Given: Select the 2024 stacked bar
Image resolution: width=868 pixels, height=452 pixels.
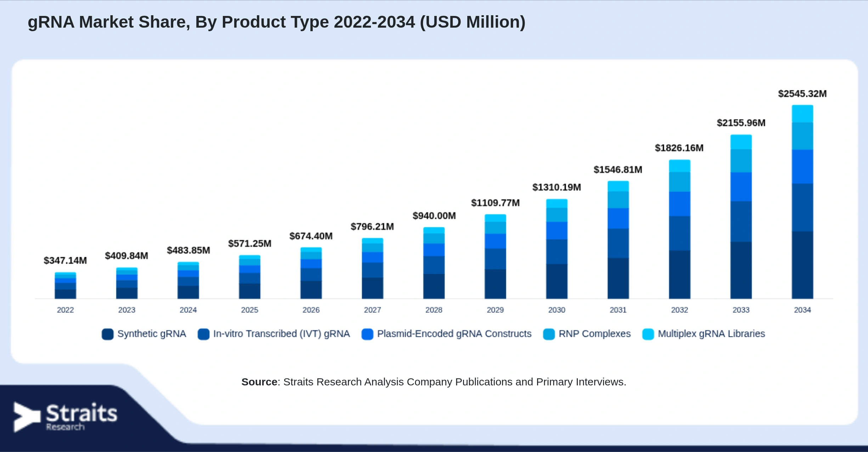Looking at the screenshot, I should [x=188, y=280].
